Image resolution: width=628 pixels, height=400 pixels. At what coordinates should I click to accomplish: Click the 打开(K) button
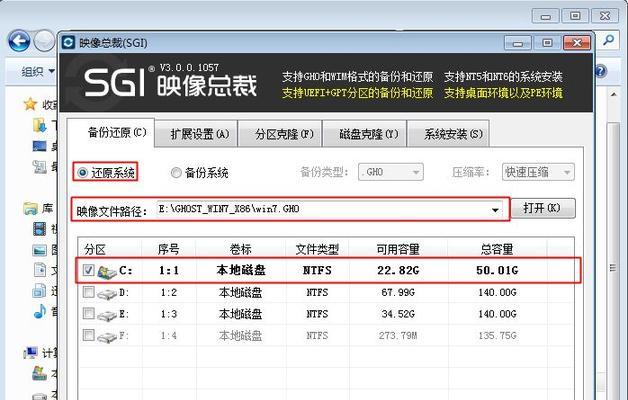[542, 208]
